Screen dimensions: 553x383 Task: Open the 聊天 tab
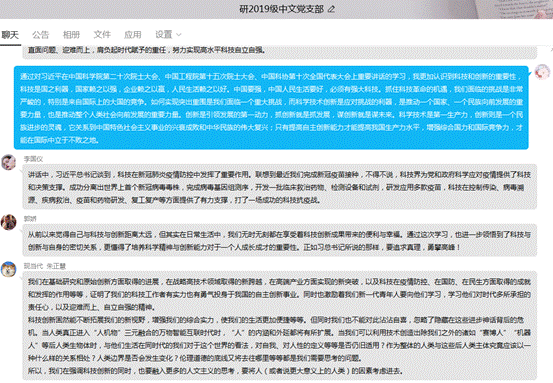(x=10, y=35)
